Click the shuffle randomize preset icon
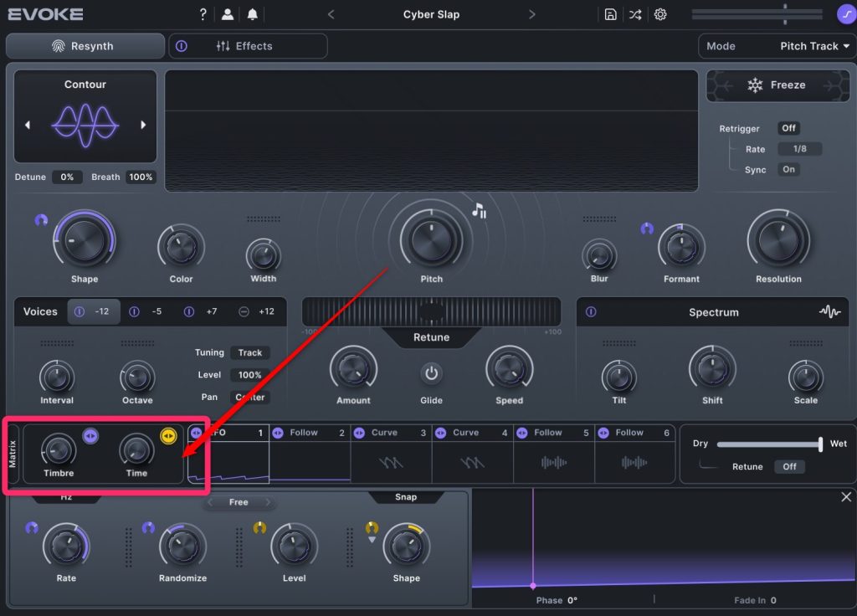The height and width of the screenshot is (616, 857). (635, 14)
